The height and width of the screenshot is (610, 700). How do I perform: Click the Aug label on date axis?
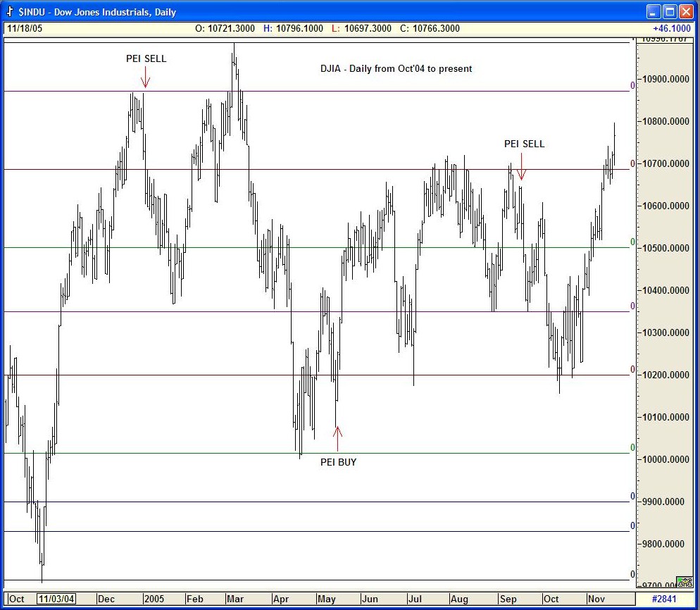(x=459, y=599)
